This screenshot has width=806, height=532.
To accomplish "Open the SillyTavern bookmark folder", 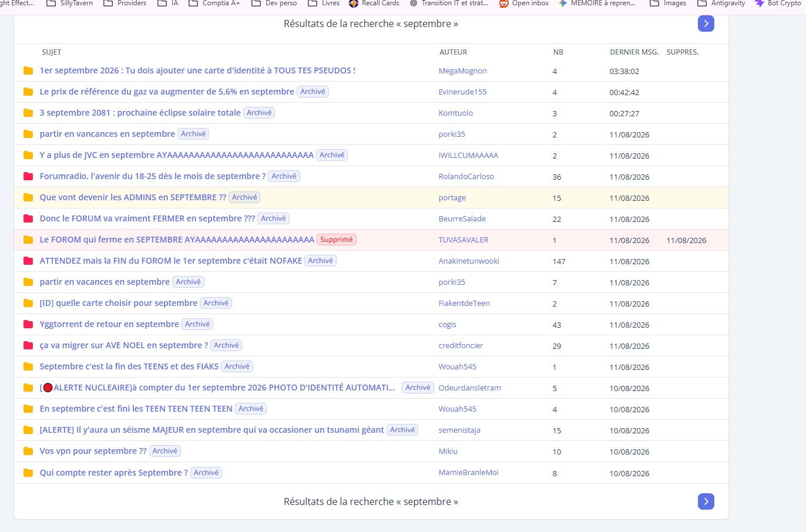I will pyautogui.click(x=69, y=3).
